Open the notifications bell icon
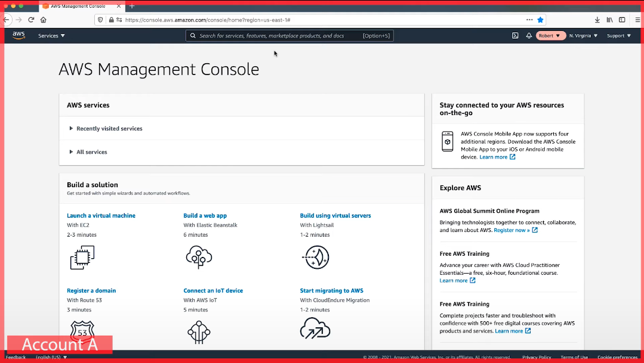 [529, 36]
